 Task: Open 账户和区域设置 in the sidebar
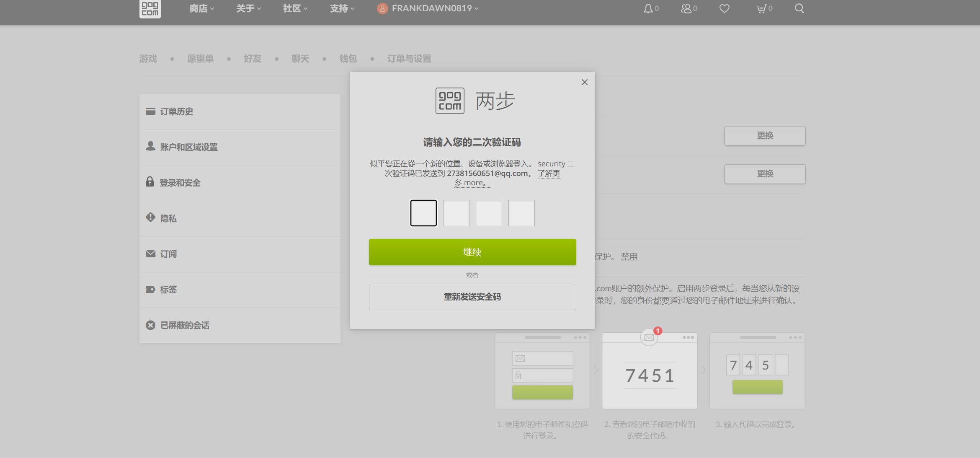point(240,147)
